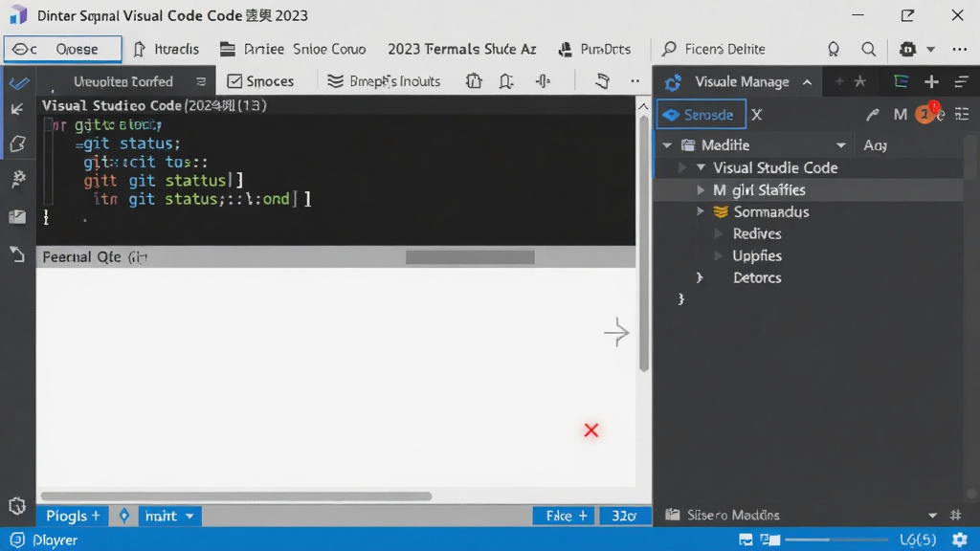The height and width of the screenshot is (551, 980).
Task: Click the Oœse button in the top toolbar
Action: 62,49
